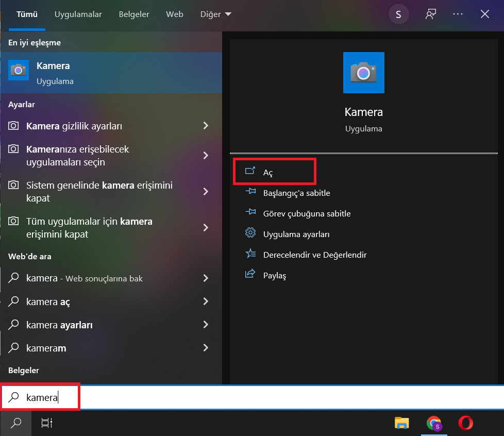This screenshot has width=504, height=436.
Task: Click the large Kamera icon in details pane
Action: tap(363, 73)
